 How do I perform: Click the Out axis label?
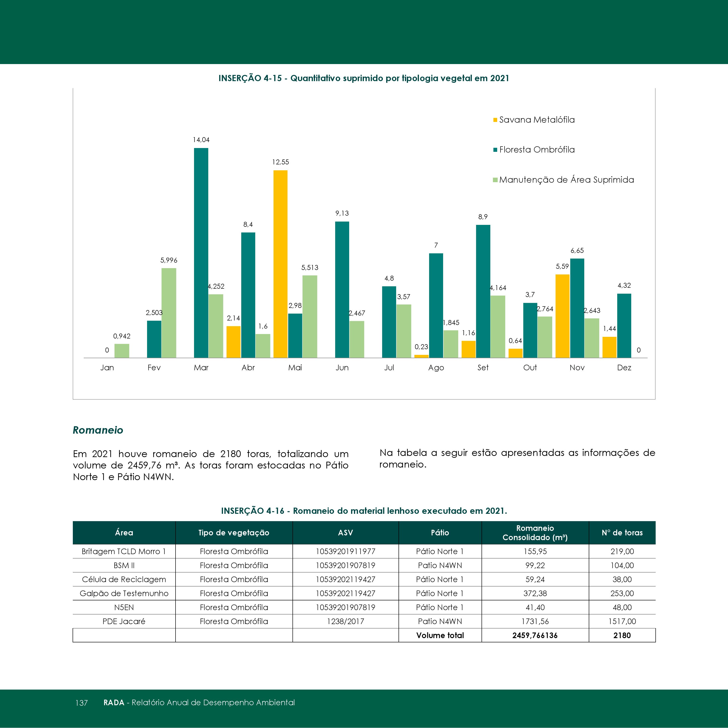(530, 367)
